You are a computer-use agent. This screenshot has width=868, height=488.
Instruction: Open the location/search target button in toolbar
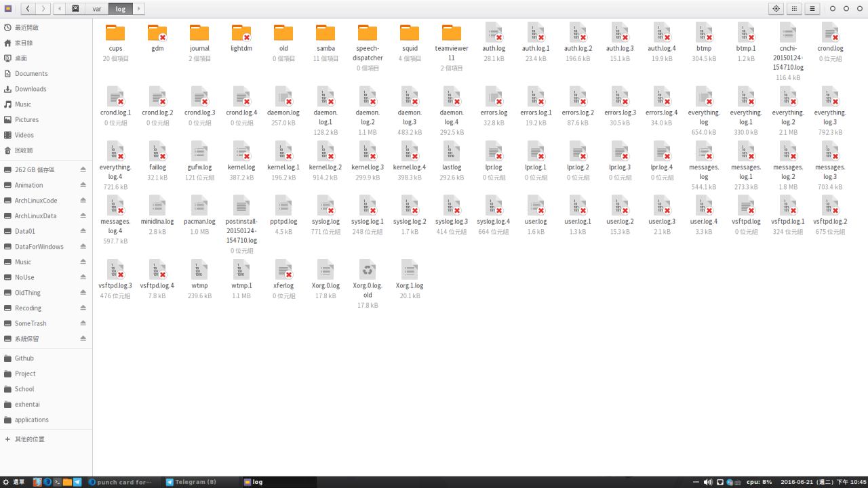click(x=776, y=9)
